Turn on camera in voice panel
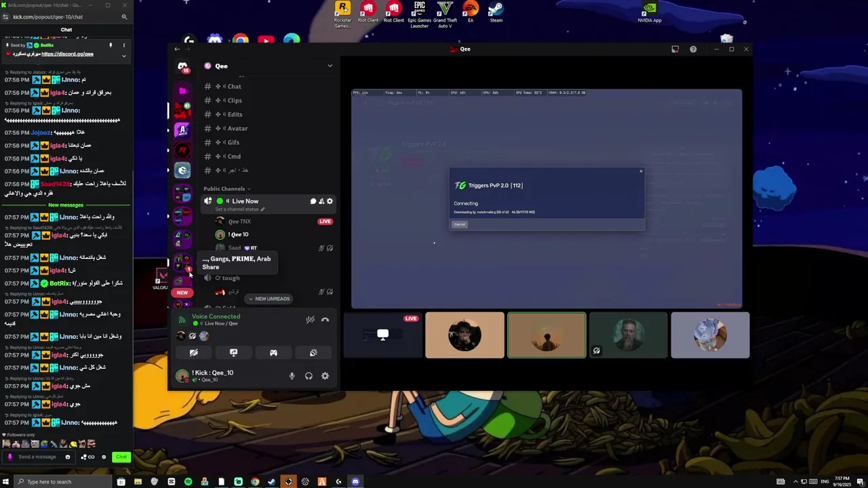 point(193,352)
